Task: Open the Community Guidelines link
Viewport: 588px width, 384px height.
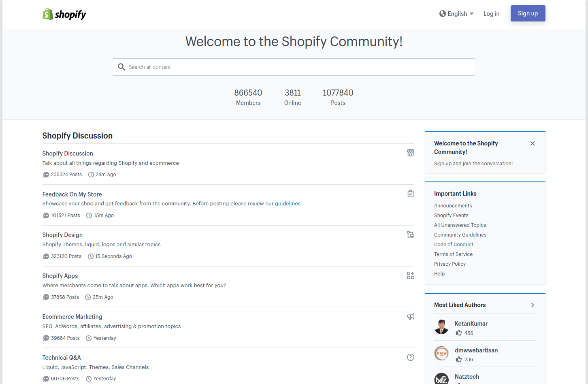Action: pyautogui.click(x=460, y=235)
